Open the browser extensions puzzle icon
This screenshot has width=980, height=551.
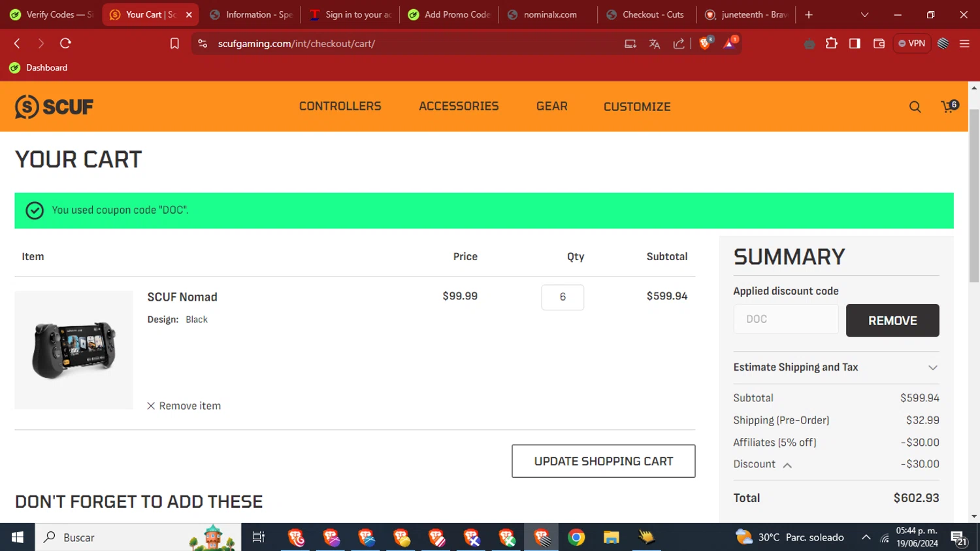tap(831, 43)
